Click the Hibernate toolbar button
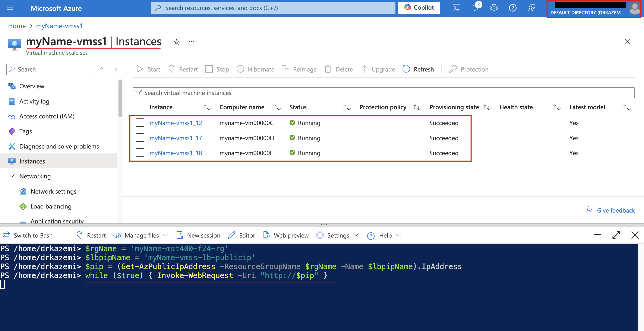644x331 pixels. click(255, 69)
